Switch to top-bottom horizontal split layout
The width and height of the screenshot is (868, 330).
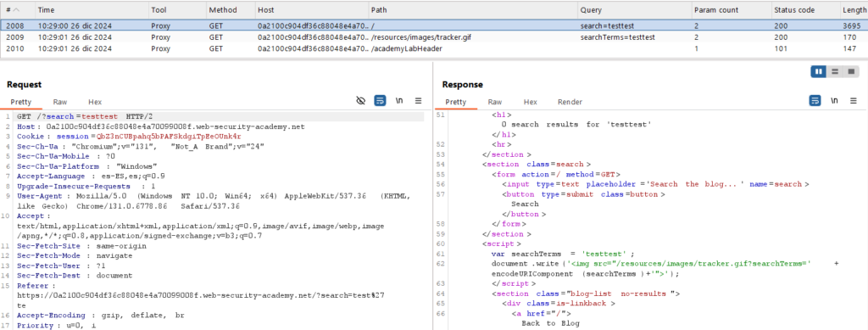tap(835, 71)
